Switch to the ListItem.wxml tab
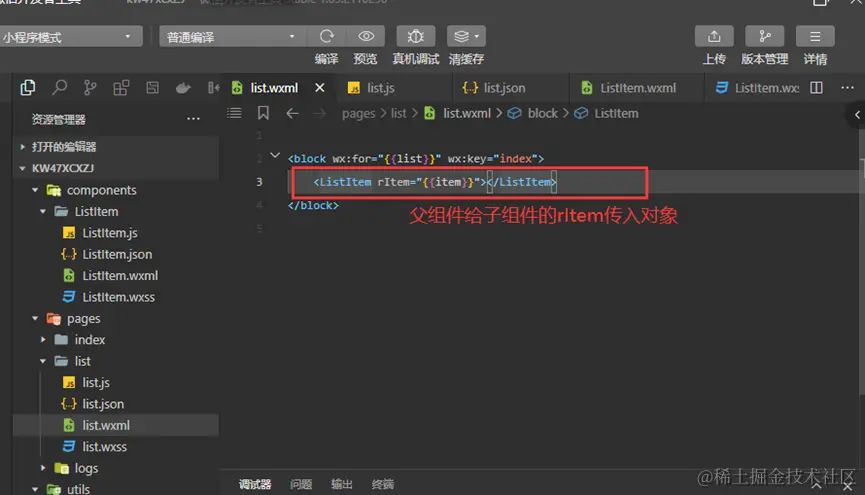The height and width of the screenshot is (495, 865). tap(638, 88)
